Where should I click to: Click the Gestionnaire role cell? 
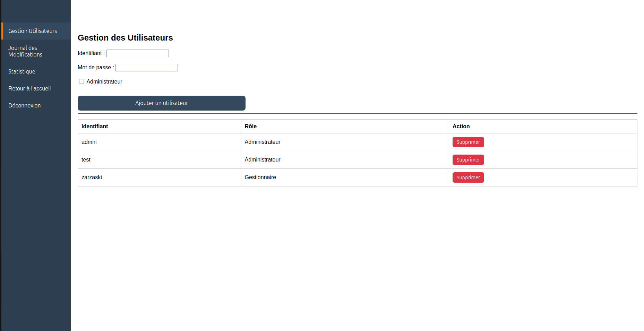[260, 177]
